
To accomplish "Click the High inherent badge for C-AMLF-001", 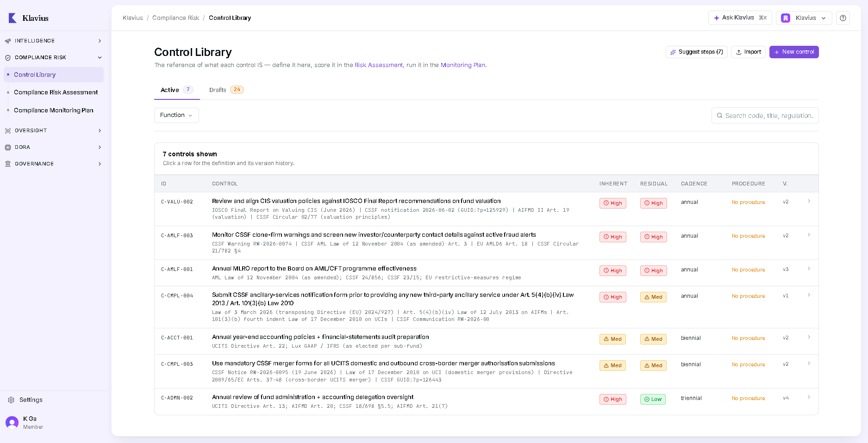I will coord(613,271).
